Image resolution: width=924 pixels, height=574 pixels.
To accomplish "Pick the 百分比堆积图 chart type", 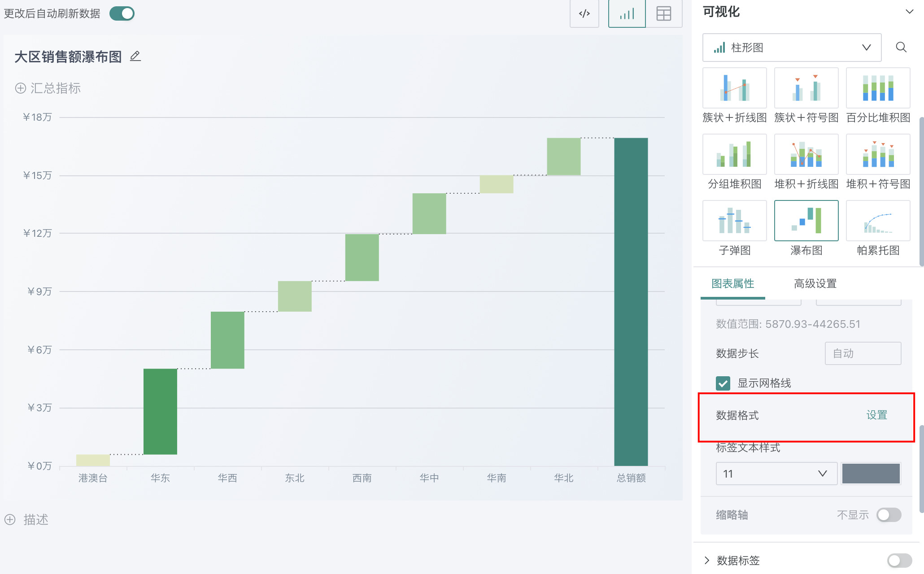I will click(878, 88).
